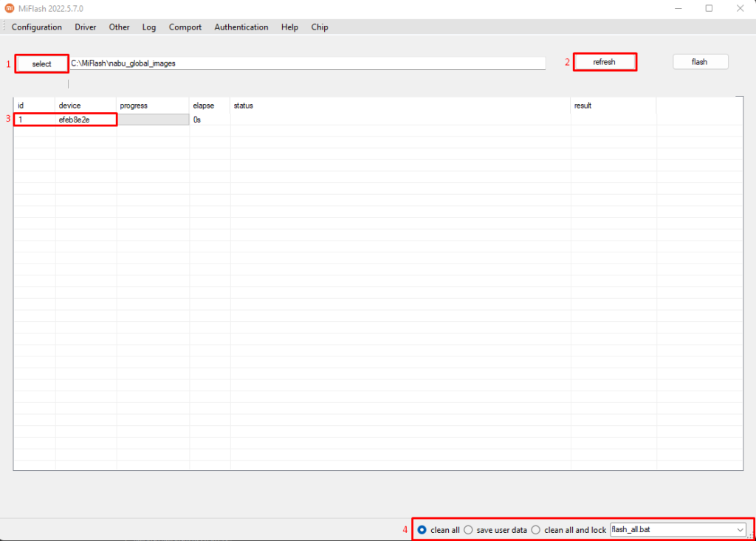The height and width of the screenshot is (541, 756).
Task: Minimize the MiFlash window
Action: [678, 8]
